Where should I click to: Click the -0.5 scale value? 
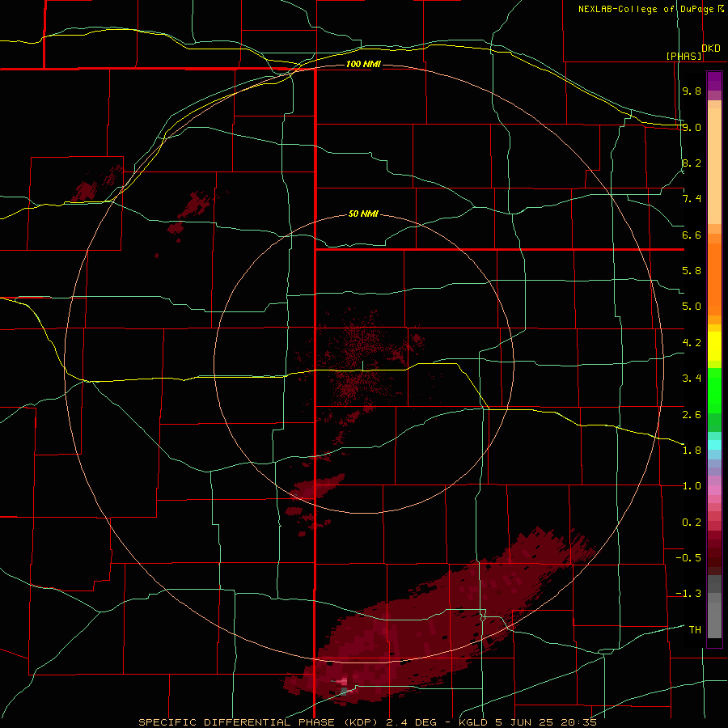[688, 558]
